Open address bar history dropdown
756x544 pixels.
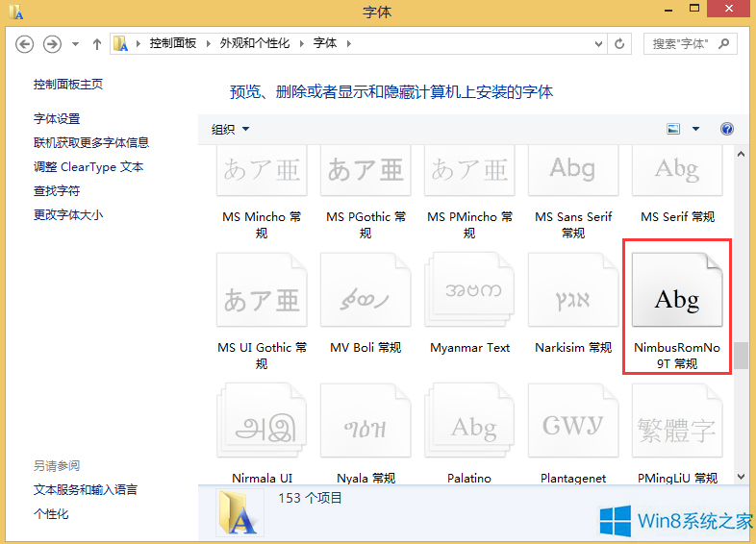(598, 44)
